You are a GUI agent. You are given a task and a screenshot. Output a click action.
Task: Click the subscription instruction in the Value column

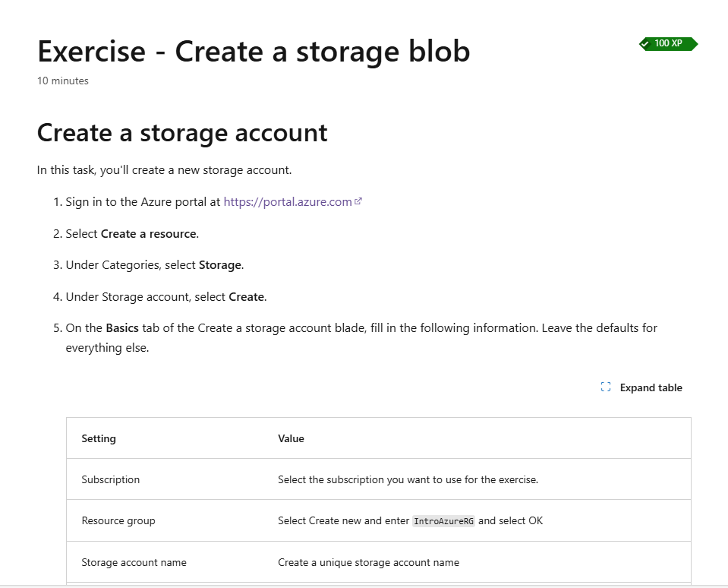point(399,479)
